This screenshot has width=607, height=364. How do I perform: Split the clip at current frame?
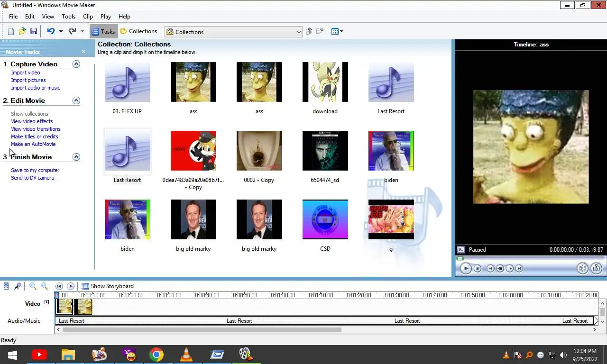pyautogui.click(x=582, y=268)
